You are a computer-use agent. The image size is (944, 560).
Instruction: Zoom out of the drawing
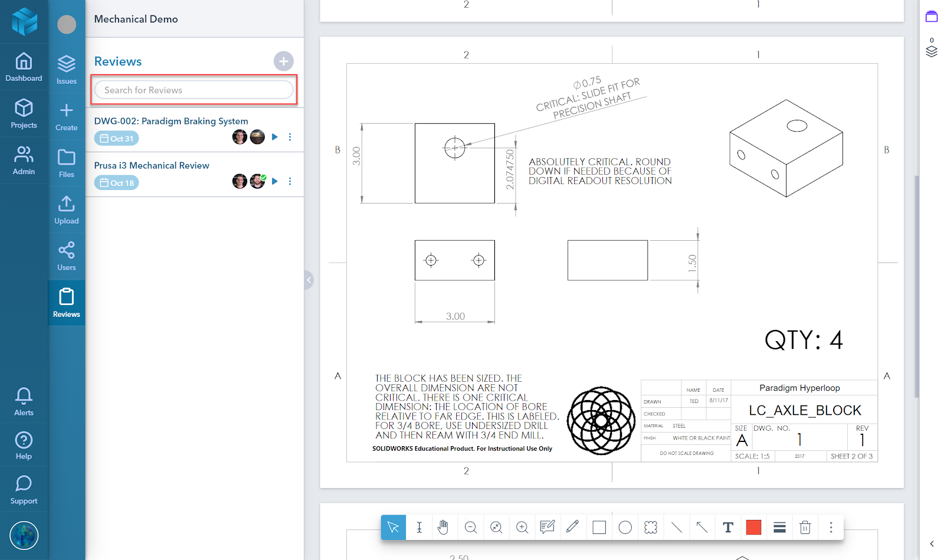pos(470,527)
